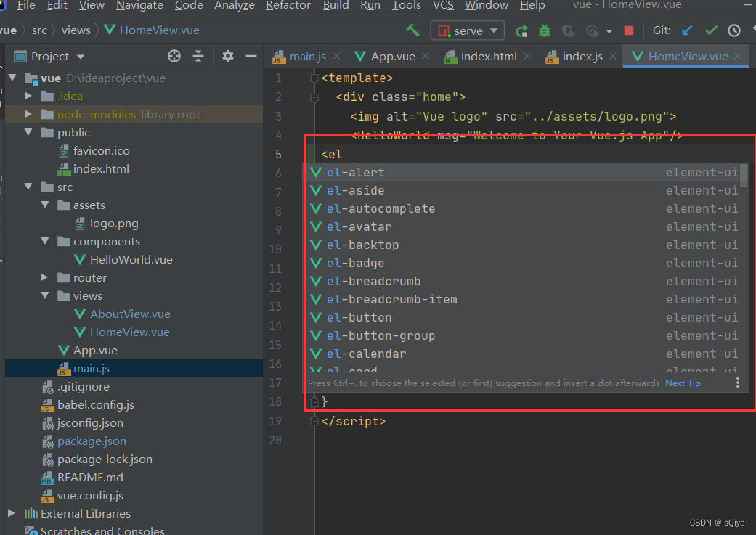Click the Profiler run icon
756x535 pixels.
pyautogui.click(x=592, y=30)
